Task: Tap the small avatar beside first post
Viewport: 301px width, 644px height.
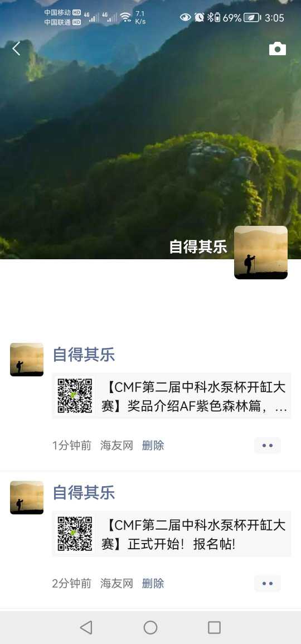Action: pos(27,360)
